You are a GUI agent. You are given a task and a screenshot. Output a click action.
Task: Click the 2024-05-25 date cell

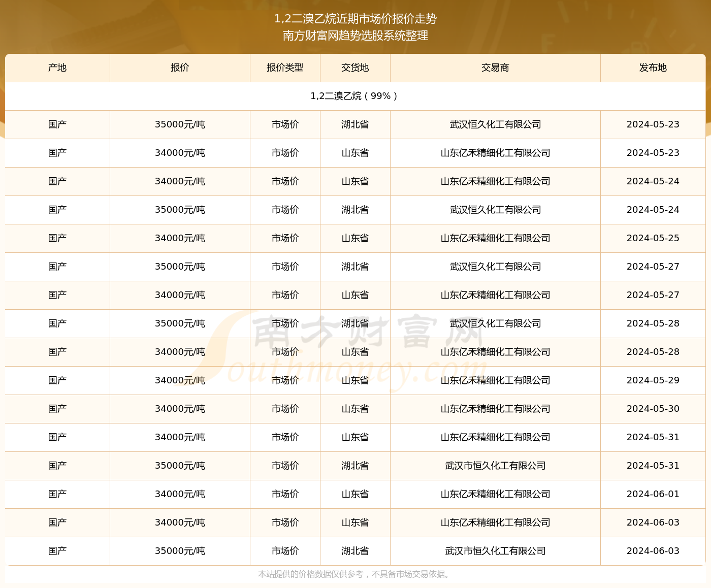(653, 238)
